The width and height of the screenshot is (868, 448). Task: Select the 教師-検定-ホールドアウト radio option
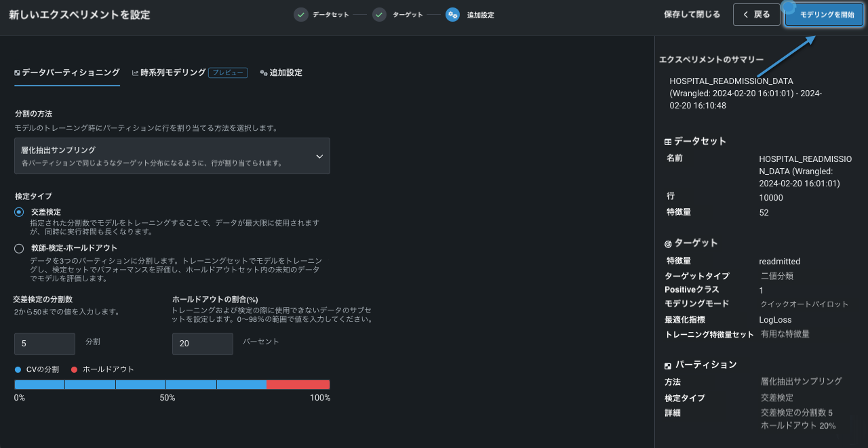point(19,249)
